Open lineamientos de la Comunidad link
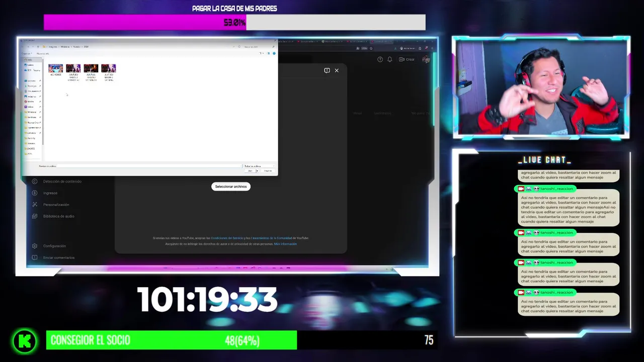644x362 pixels. [272, 238]
